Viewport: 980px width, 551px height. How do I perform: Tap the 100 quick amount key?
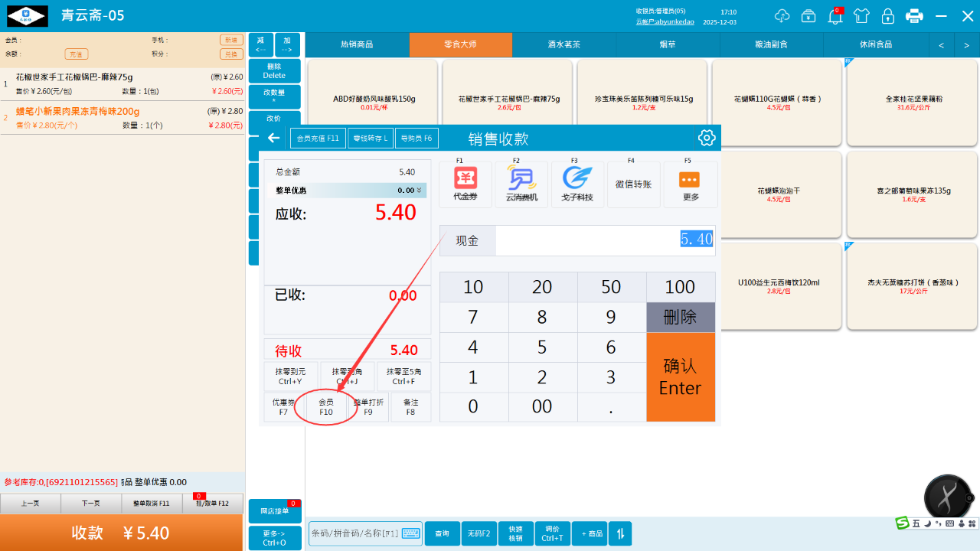click(680, 287)
